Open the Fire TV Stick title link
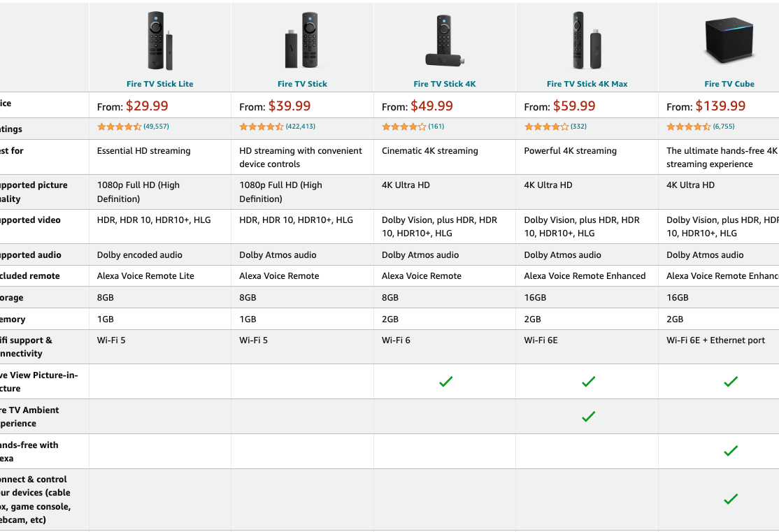The width and height of the screenshot is (779, 532). click(302, 84)
